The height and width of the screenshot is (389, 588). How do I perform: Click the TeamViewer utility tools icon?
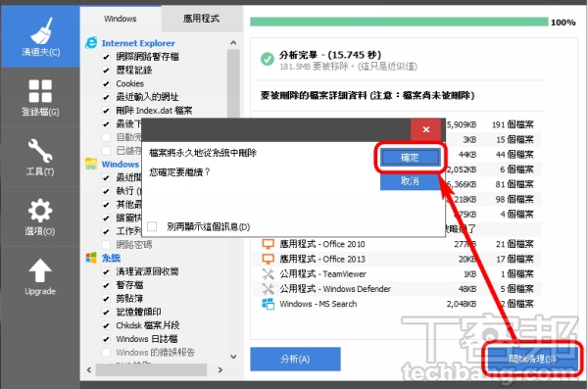[x=268, y=273]
